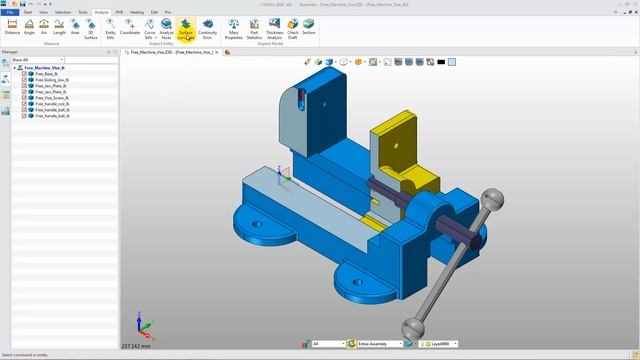Select Free_handle_rod in the assembly tree

[x=52, y=104]
